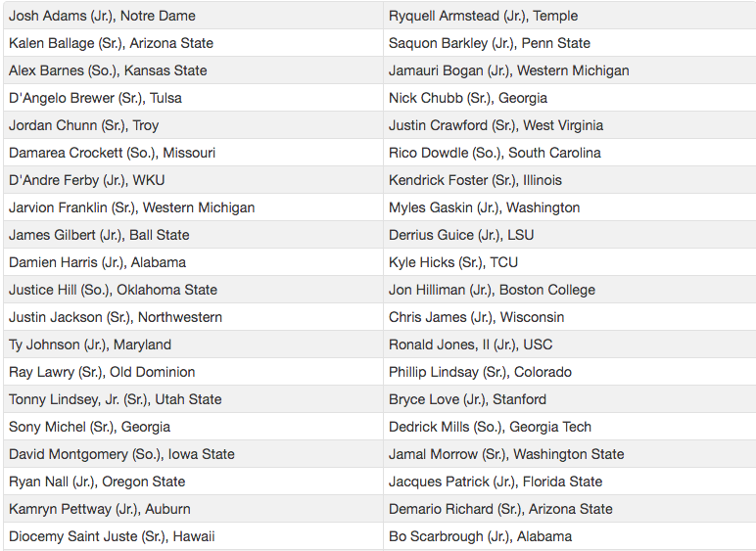
Task: Select Sony Michel, Georgia entry
Action: coord(89,427)
